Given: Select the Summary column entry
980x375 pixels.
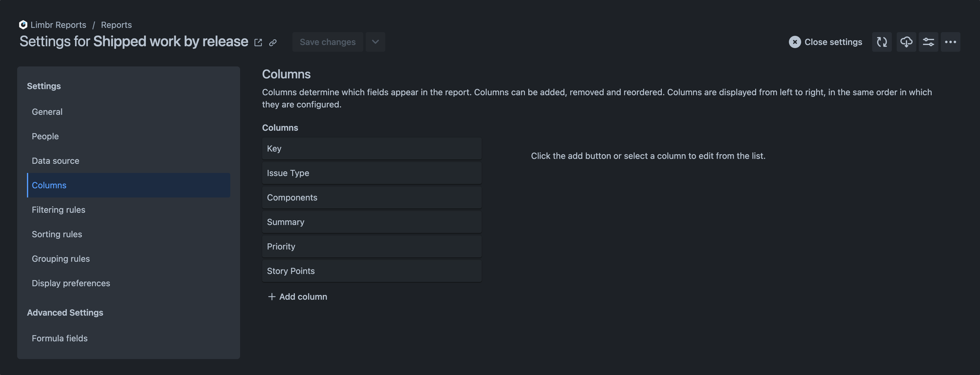Looking at the screenshot, I should [x=372, y=222].
